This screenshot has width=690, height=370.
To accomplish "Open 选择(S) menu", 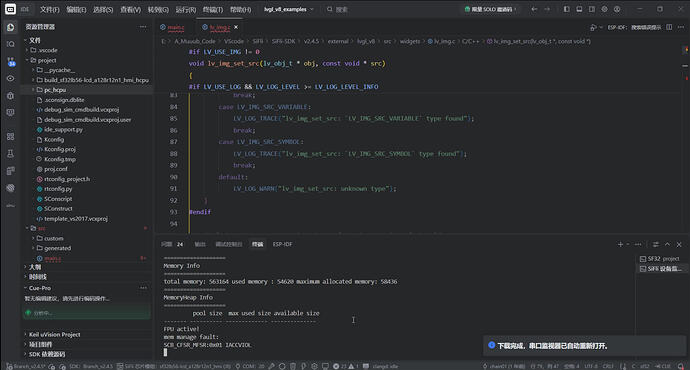I will coord(103,9).
